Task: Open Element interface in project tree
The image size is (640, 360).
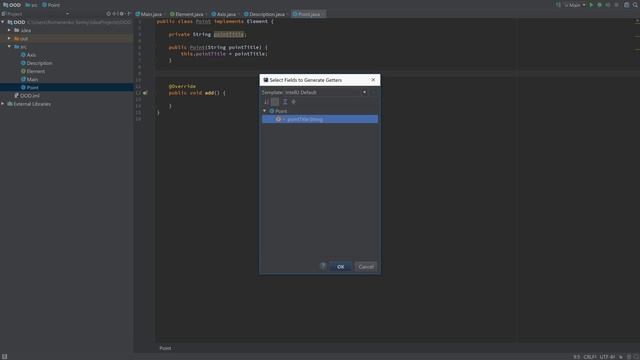Action: 36,71
